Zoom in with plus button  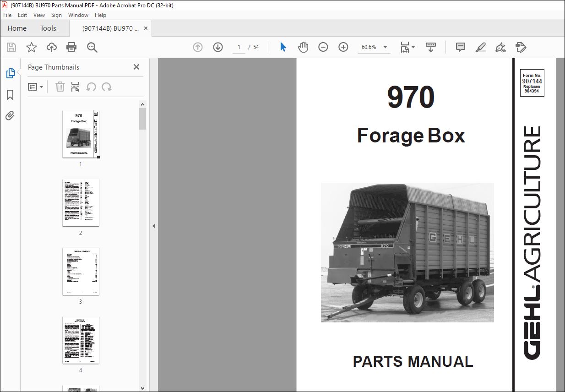click(x=343, y=47)
